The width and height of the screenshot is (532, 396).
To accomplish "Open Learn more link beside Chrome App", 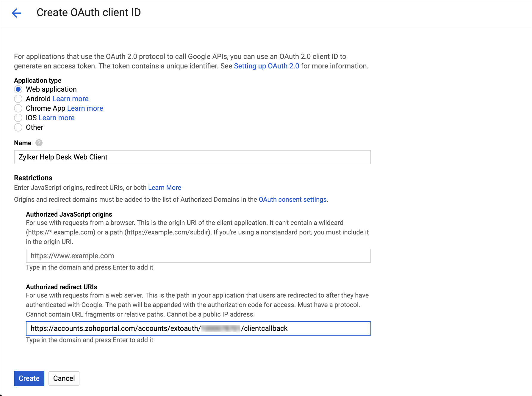I will pyautogui.click(x=85, y=108).
